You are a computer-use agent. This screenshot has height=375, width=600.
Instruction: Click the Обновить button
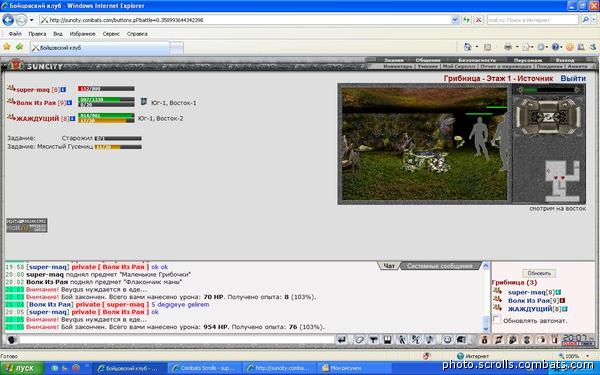point(539,273)
